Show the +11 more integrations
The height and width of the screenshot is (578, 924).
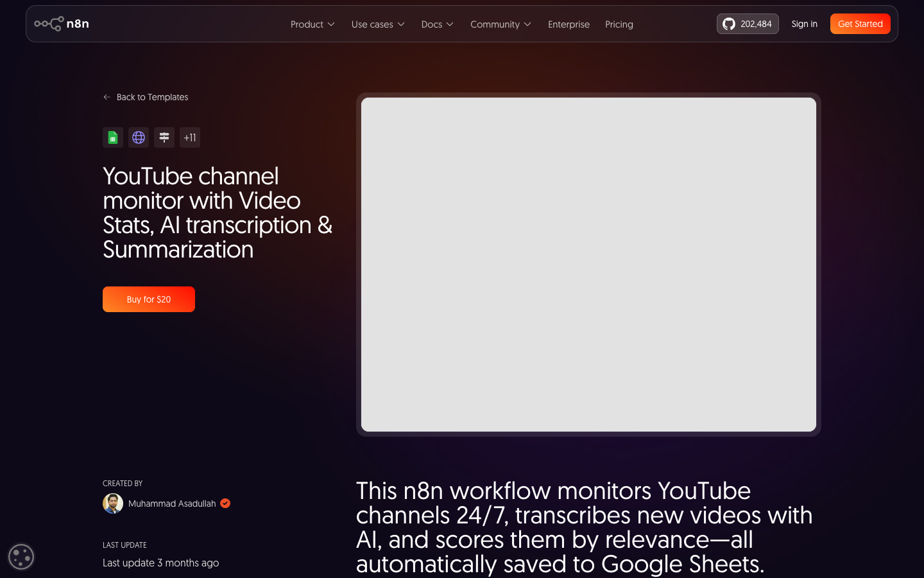[x=190, y=137]
